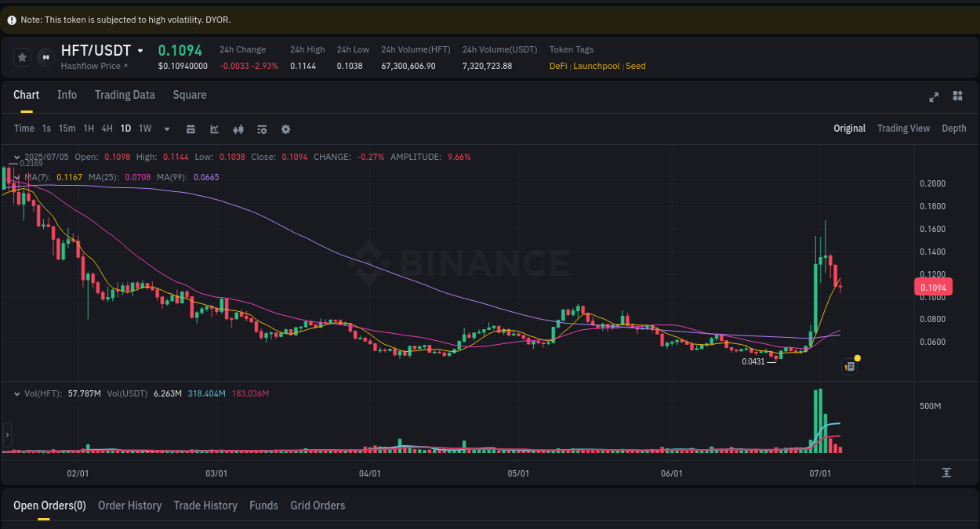Open the calendar date range selector

click(191, 129)
